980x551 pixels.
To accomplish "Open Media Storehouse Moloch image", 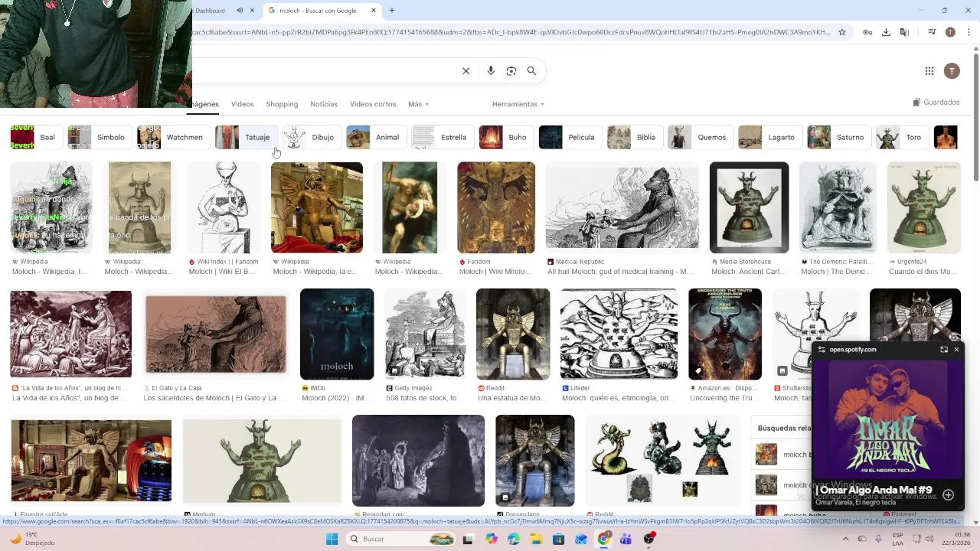I will [749, 207].
